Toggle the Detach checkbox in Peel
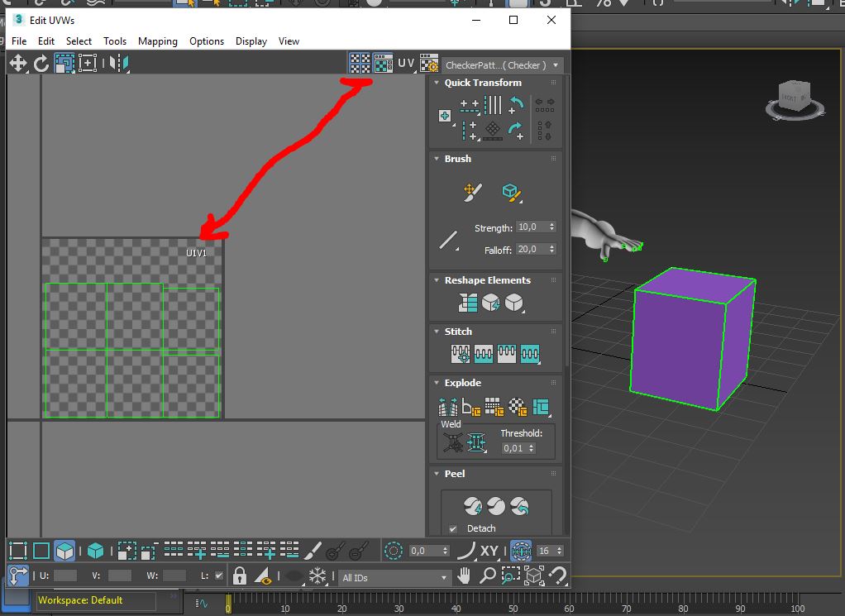The width and height of the screenshot is (845, 616). (452, 528)
